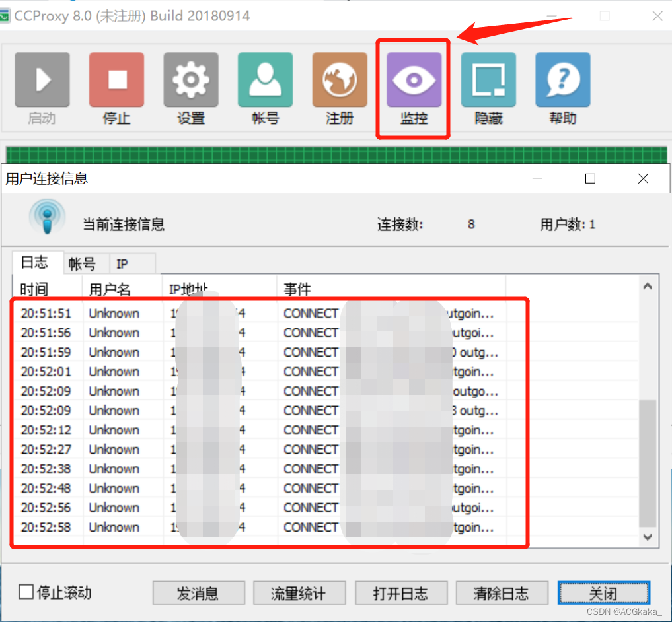Open the 监控 (Monitor) eye icon
Image resolution: width=672 pixels, height=622 pixels.
point(414,80)
